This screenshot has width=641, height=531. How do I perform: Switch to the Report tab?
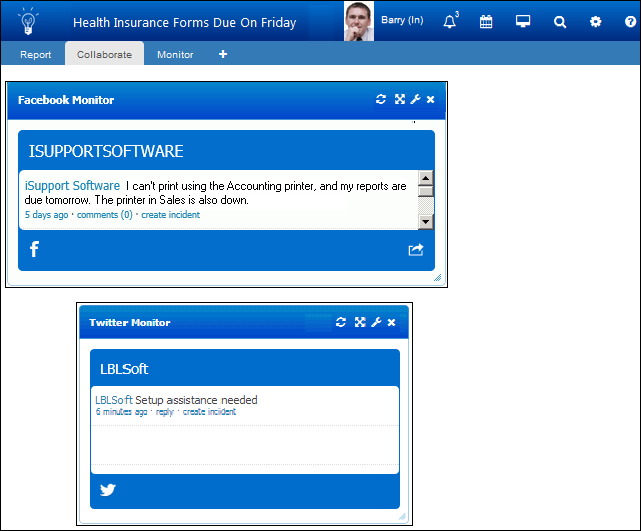click(x=36, y=54)
